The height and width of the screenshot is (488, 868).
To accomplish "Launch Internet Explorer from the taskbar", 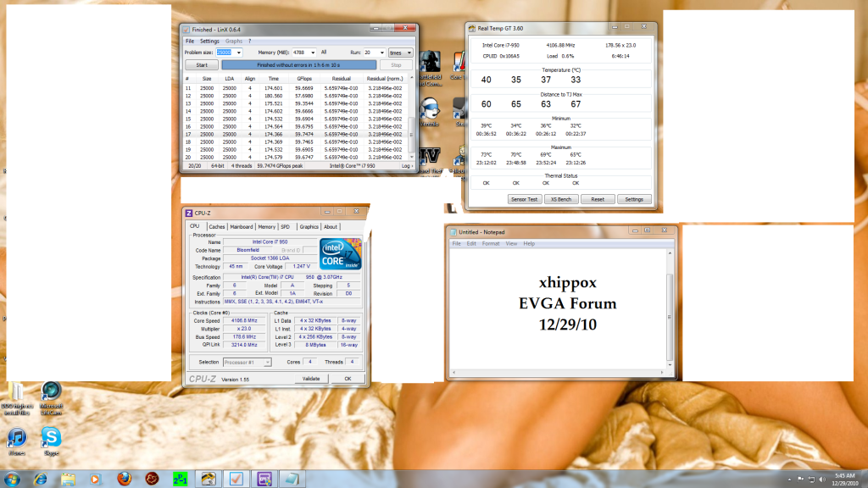I will [40, 479].
